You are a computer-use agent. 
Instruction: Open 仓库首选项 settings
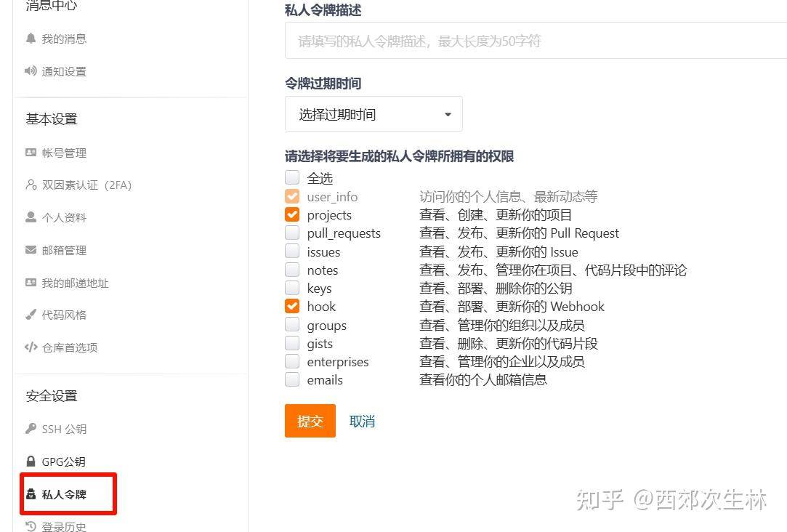pos(69,347)
